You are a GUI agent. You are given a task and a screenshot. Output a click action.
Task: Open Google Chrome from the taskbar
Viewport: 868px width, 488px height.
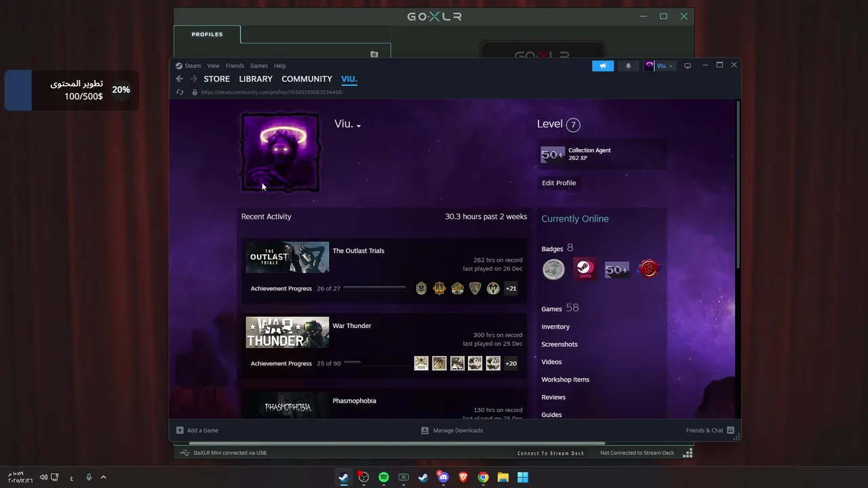point(483,477)
